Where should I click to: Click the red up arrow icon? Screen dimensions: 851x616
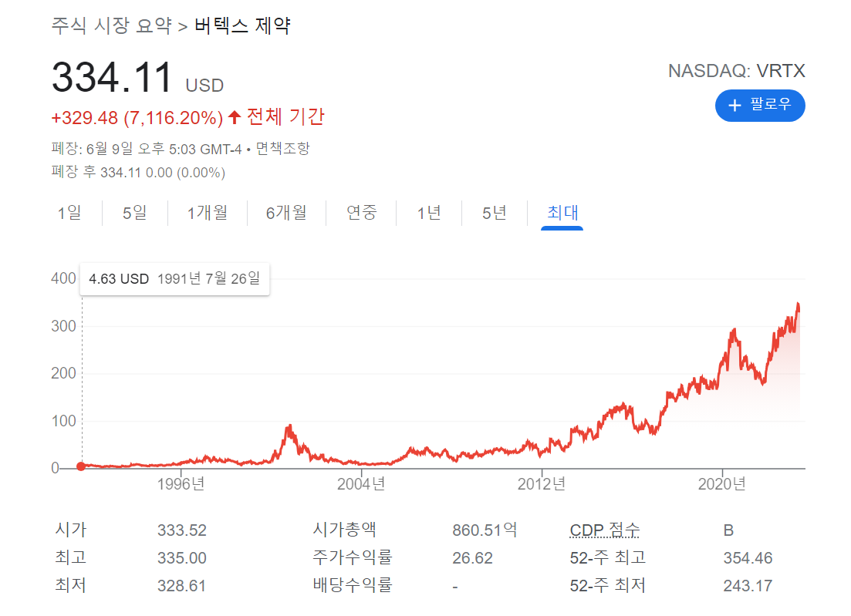tap(235, 117)
